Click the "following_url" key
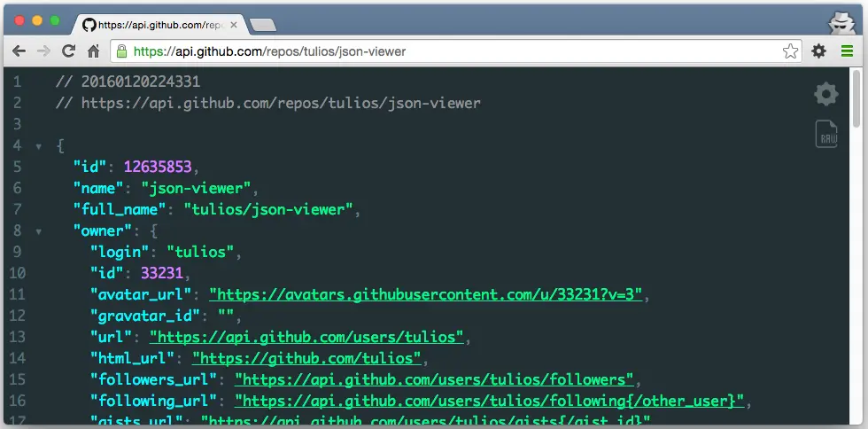The width and height of the screenshot is (868, 429). tap(154, 401)
